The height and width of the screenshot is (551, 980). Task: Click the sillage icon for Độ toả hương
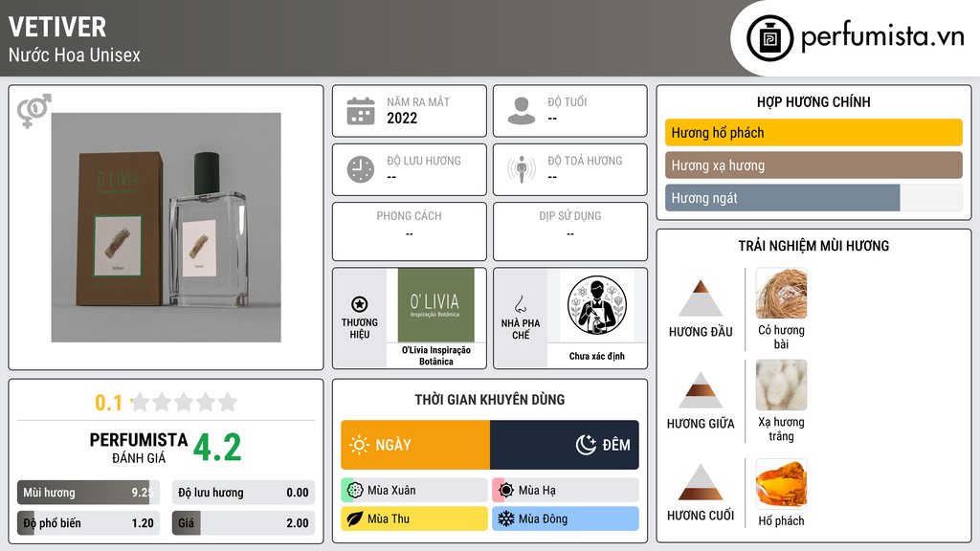tap(522, 169)
